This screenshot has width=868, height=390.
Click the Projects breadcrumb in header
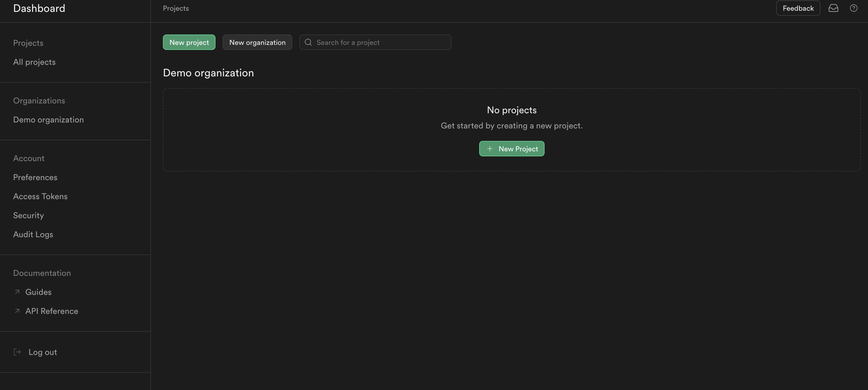[176, 8]
